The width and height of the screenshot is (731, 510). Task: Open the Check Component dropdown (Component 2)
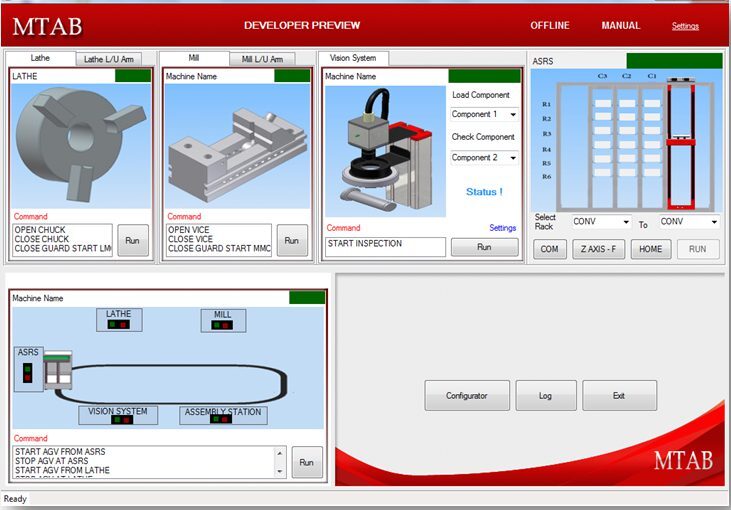pyautogui.click(x=484, y=158)
